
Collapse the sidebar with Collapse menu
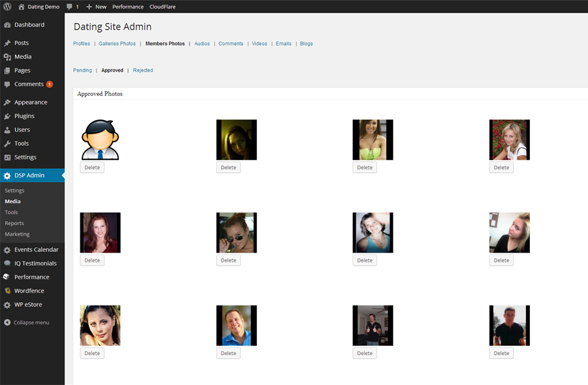[x=31, y=322]
